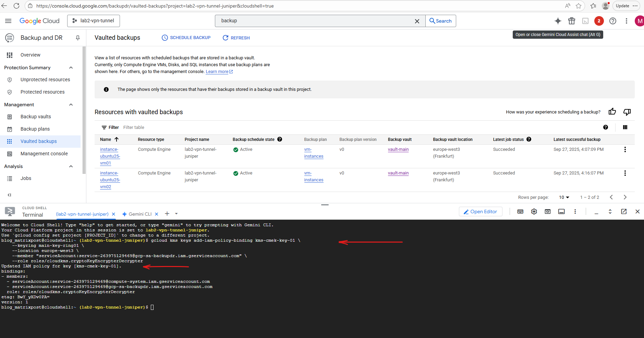Open the notifications badge showing 2
Image resolution: width=644 pixels, height=338 pixels.
(x=599, y=21)
